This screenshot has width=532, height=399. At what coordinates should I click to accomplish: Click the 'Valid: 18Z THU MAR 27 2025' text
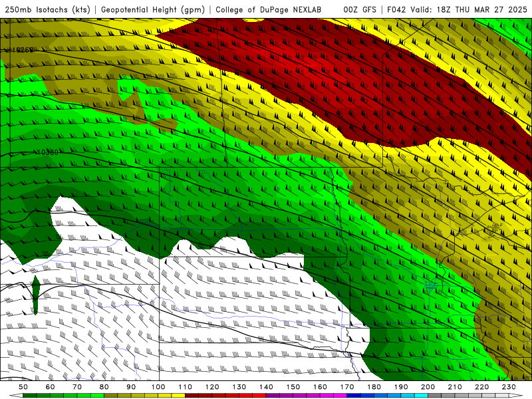469,10
